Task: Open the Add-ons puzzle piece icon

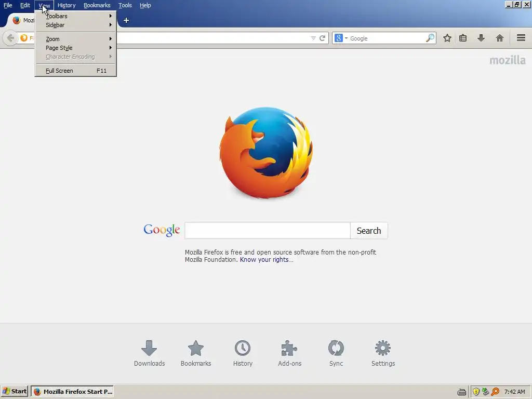Action: pos(289,348)
